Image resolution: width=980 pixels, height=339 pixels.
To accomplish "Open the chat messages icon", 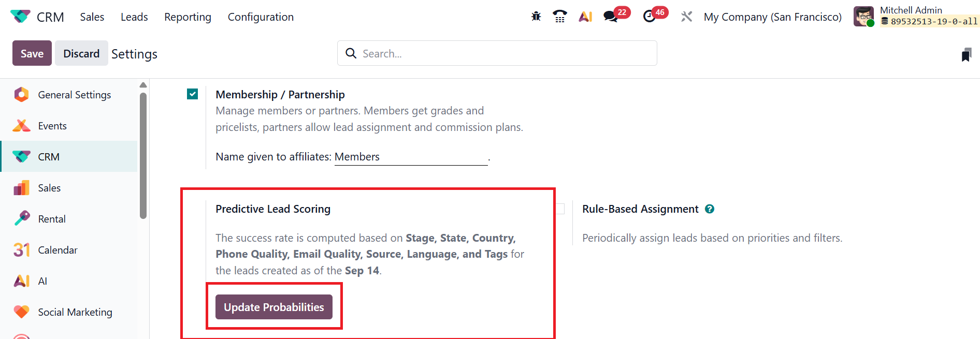I will click(611, 17).
